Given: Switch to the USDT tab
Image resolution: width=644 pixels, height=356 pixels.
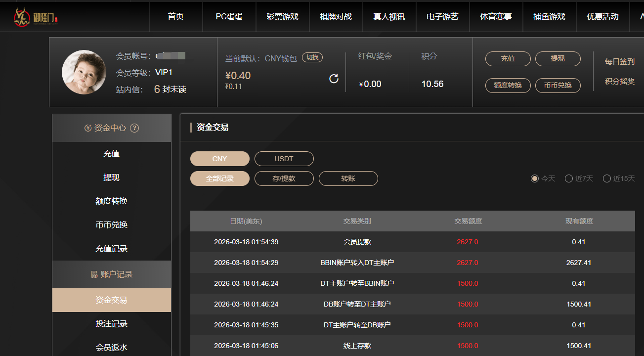Looking at the screenshot, I should click(284, 158).
